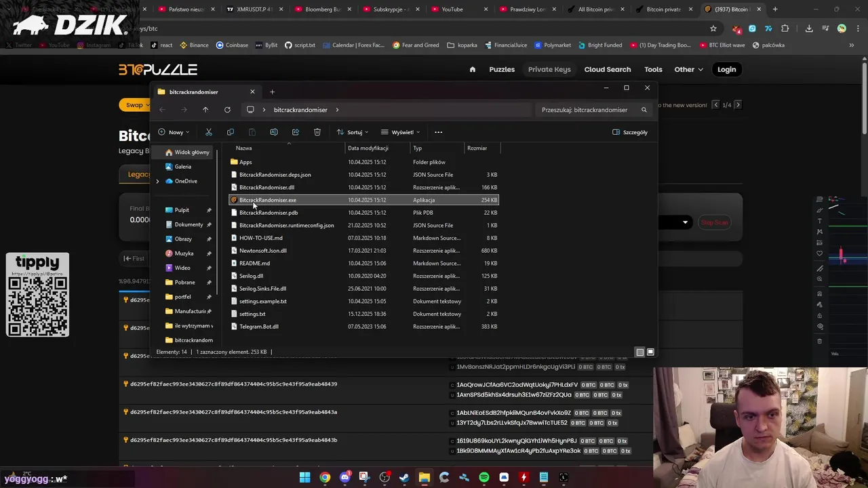This screenshot has width=868, height=488.
Task: Click the Copy icon in Explorer toolbar
Action: 231,132
